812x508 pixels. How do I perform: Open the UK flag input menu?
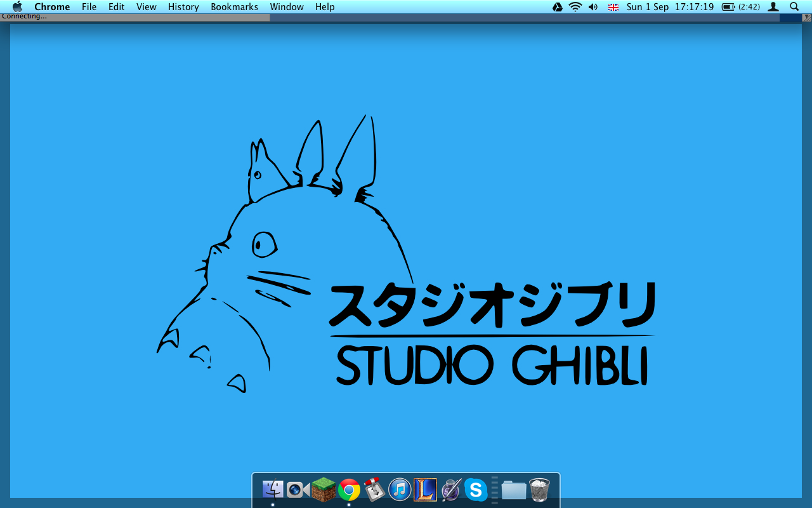click(613, 7)
